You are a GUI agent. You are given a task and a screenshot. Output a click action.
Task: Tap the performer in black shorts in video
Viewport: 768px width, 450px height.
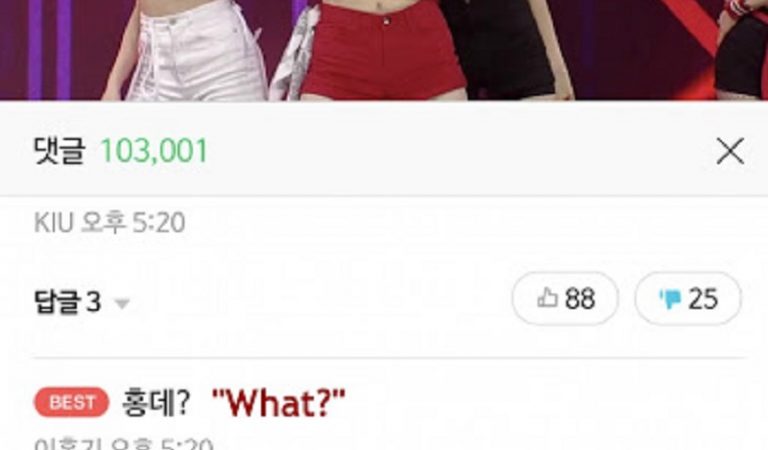click(x=509, y=49)
